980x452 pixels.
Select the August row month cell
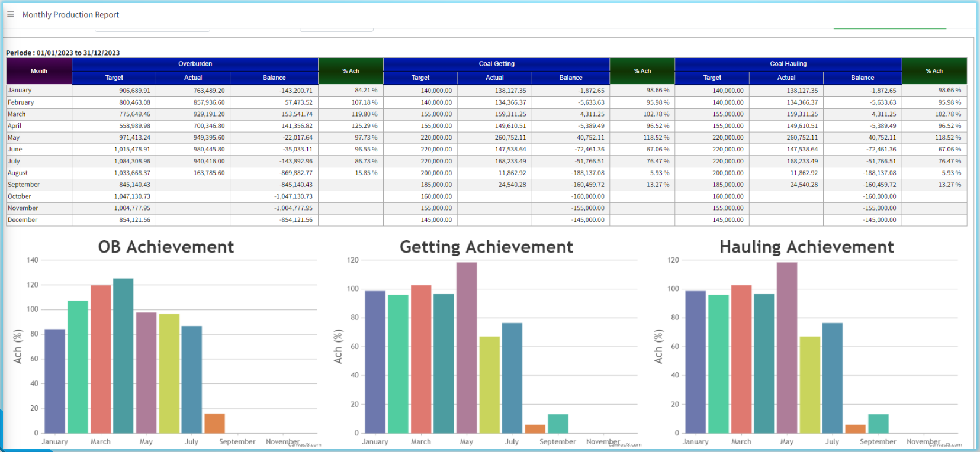tap(39, 173)
